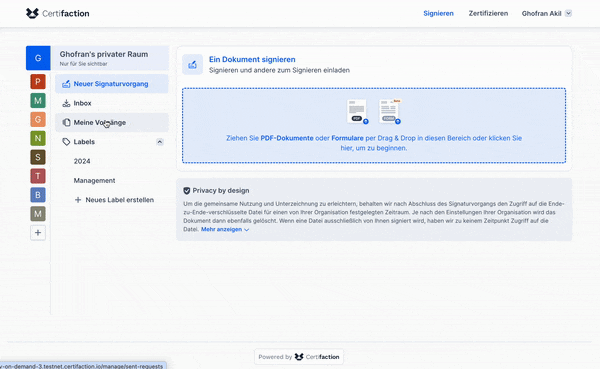Click the Ghofran Akil user name
This screenshot has width=600, height=369.
click(541, 13)
